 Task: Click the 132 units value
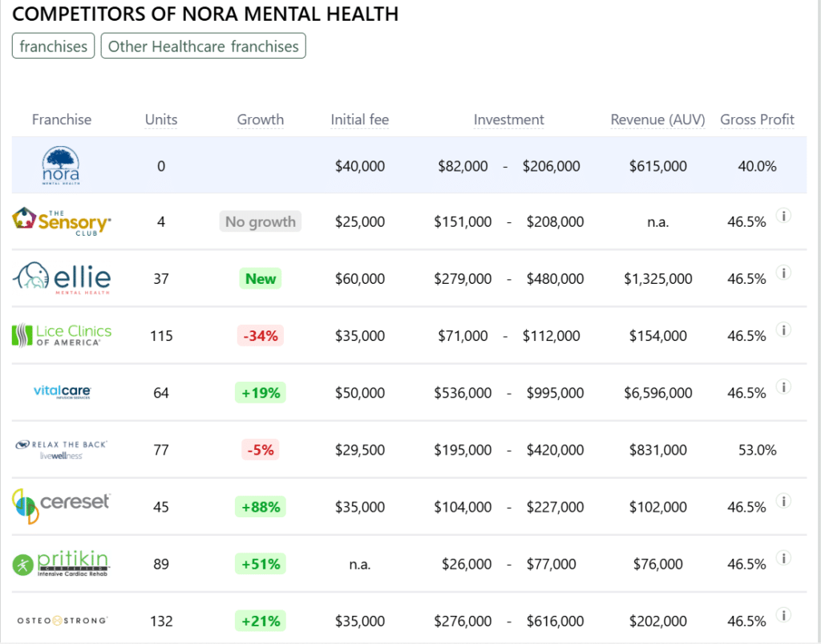pos(161,621)
